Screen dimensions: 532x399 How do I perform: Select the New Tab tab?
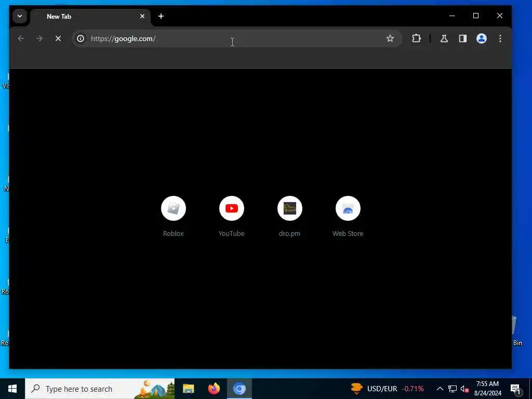click(x=89, y=17)
